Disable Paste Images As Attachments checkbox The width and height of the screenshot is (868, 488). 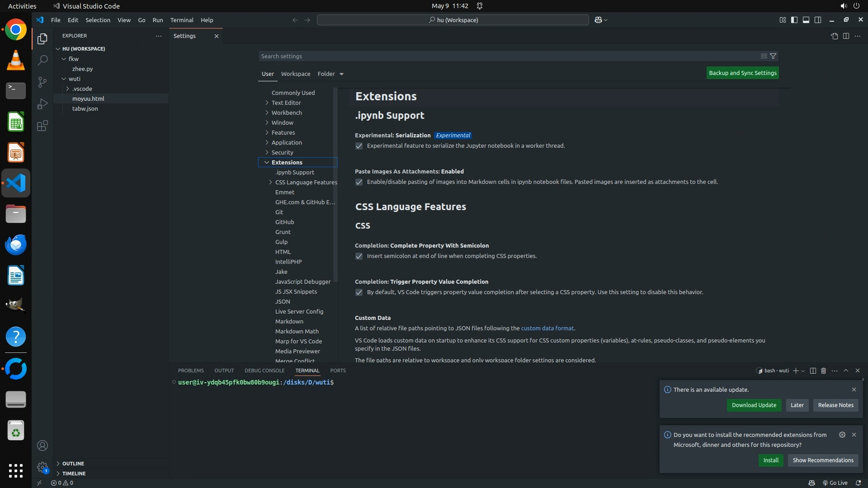click(359, 182)
